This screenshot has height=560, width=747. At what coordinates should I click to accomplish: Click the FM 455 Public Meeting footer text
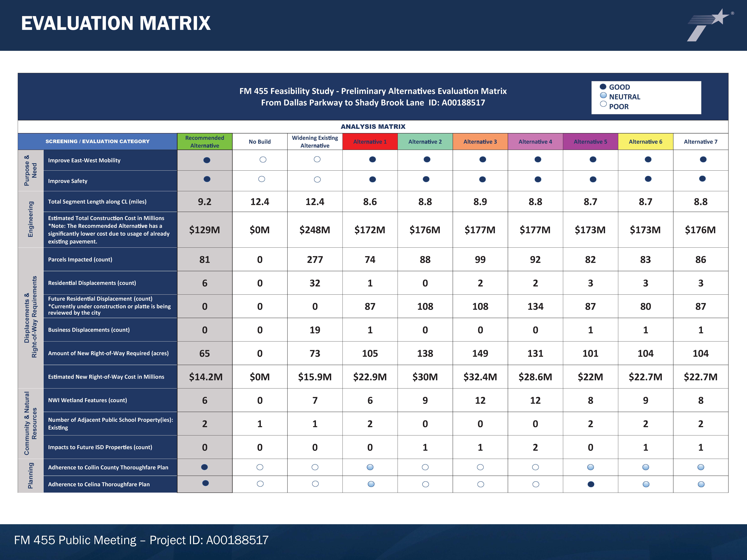(141, 540)
